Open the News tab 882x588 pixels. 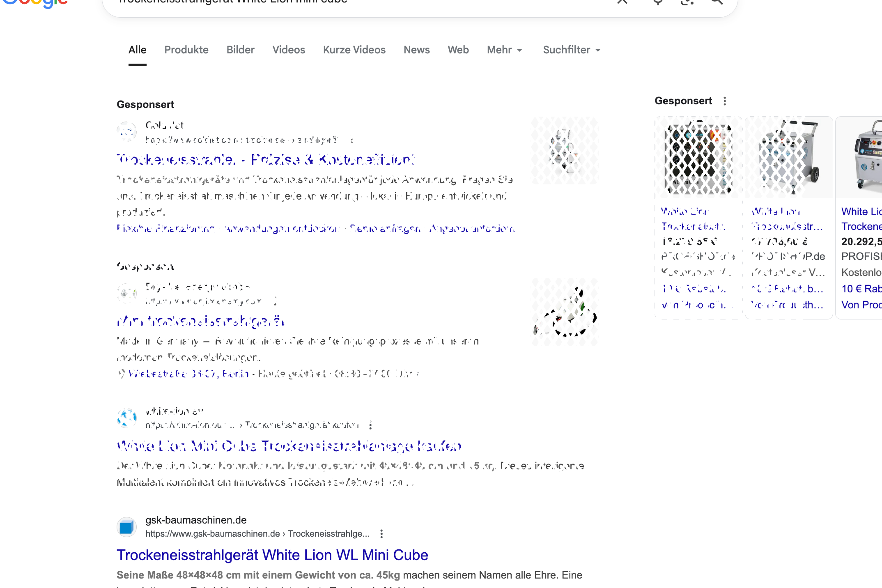click(416, 50)
